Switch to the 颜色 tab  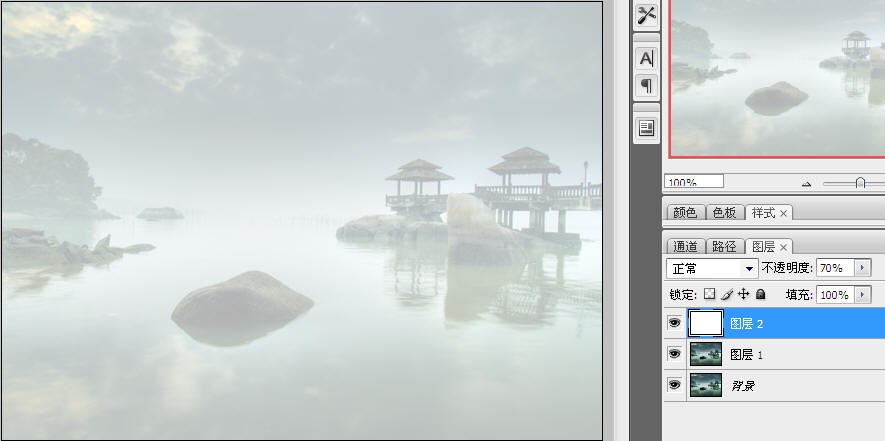pyautogui.click(x=685, y=213)
